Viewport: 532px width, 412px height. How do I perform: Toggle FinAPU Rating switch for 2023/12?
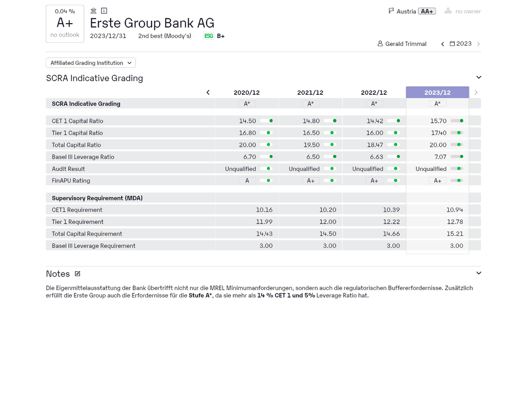tap(457, 181)
